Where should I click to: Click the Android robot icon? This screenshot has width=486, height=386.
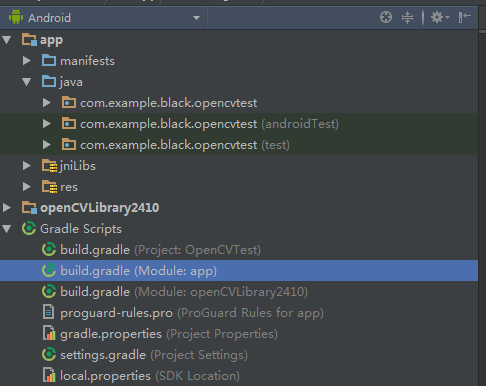16,17
